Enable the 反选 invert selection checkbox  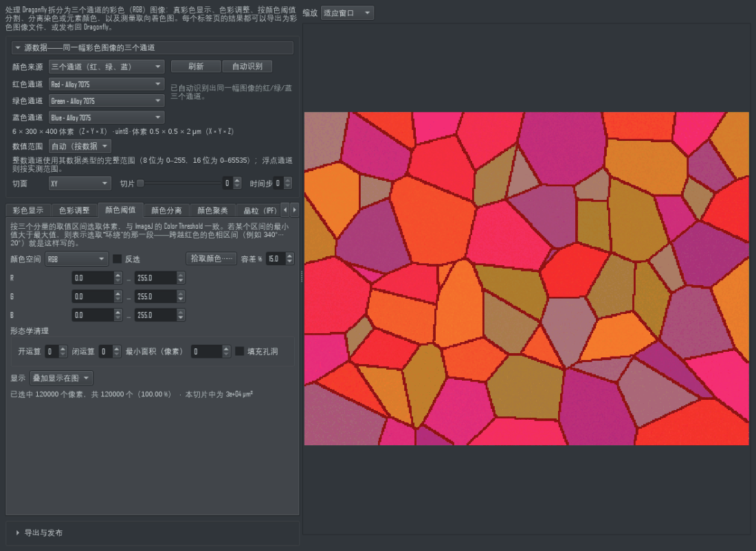point(117,259)
